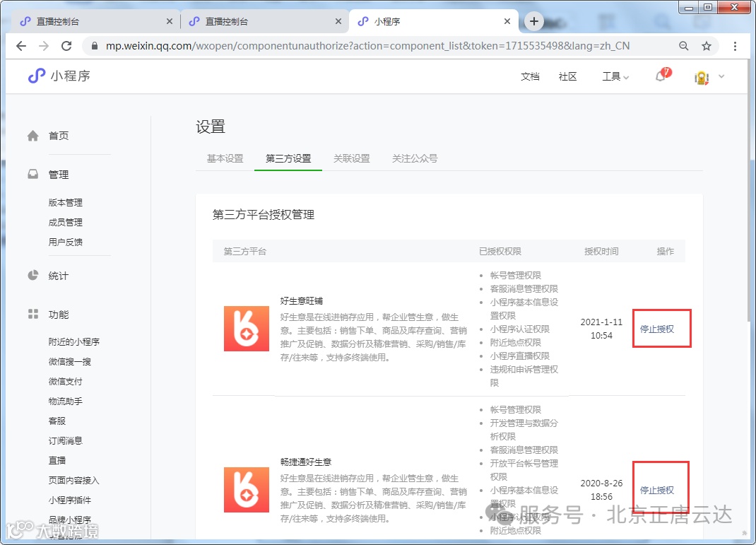Open 附近的小程序 in sidebar
The image size is (756, 545).
(x=73, y=341)
